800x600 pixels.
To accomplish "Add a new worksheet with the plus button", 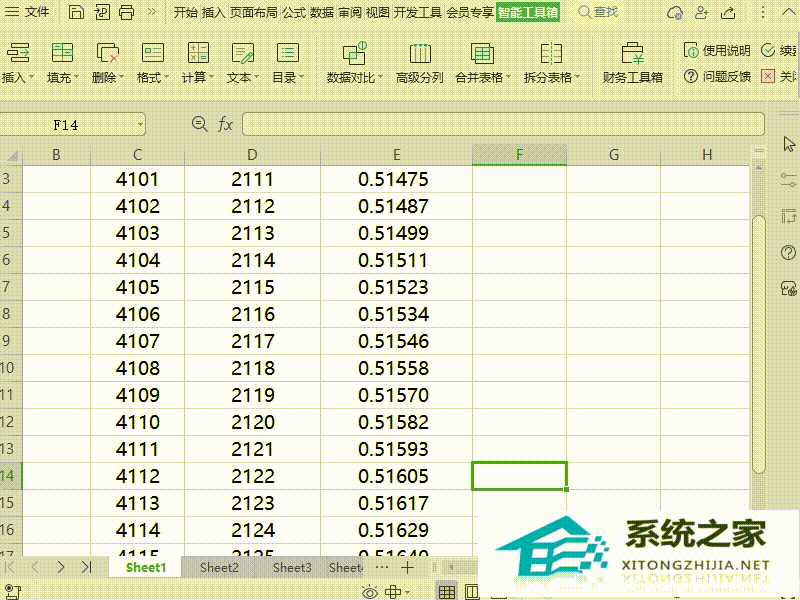I will (407, 567).
